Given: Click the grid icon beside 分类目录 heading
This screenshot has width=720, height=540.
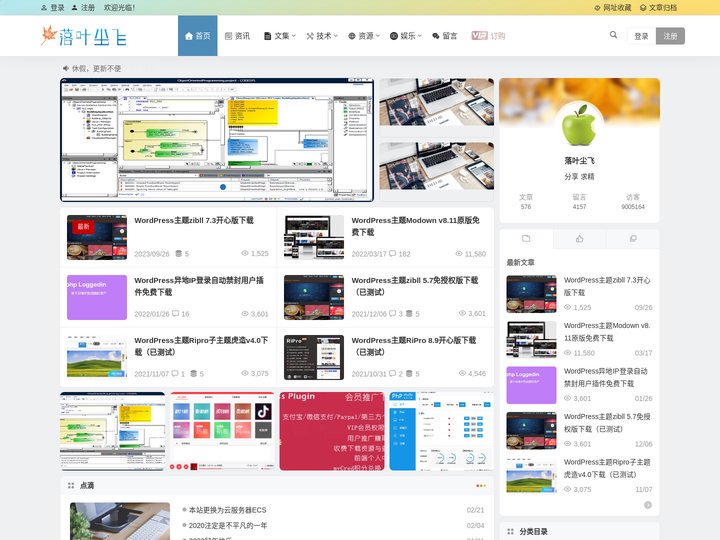Looking at the screenshot, I should click(510, 532).
